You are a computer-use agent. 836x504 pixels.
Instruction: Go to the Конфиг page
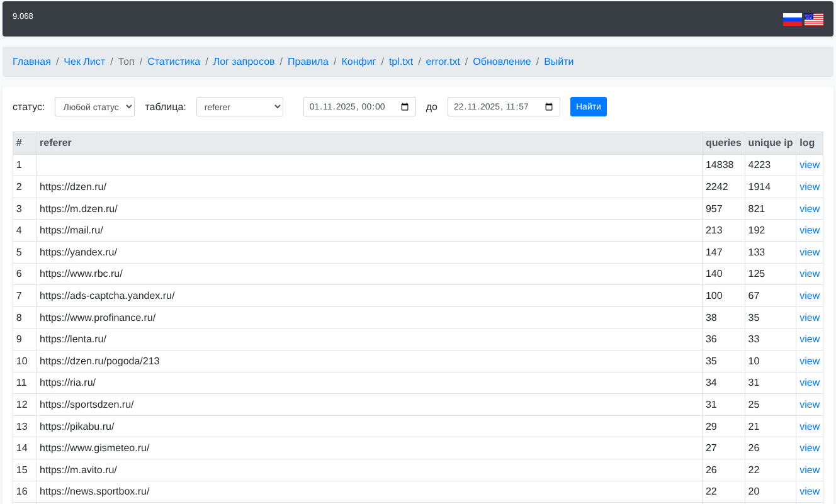pyautogui.click(x=358, y=62)
